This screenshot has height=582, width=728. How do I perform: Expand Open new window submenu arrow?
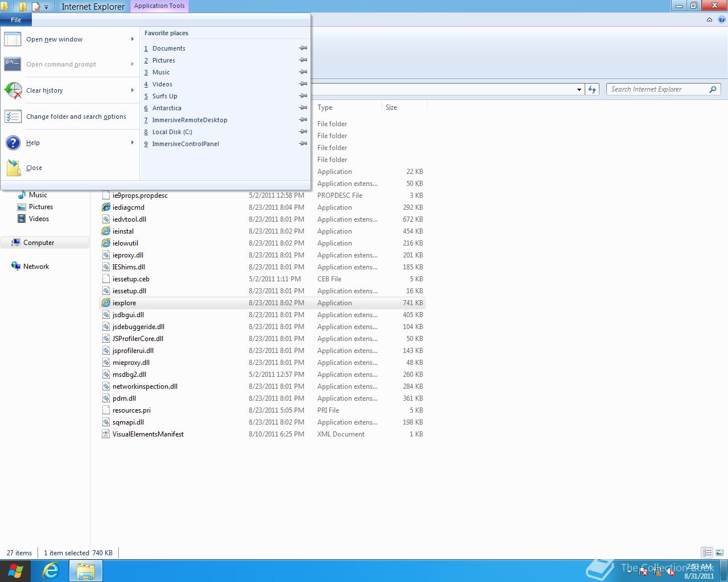(133, 39)
